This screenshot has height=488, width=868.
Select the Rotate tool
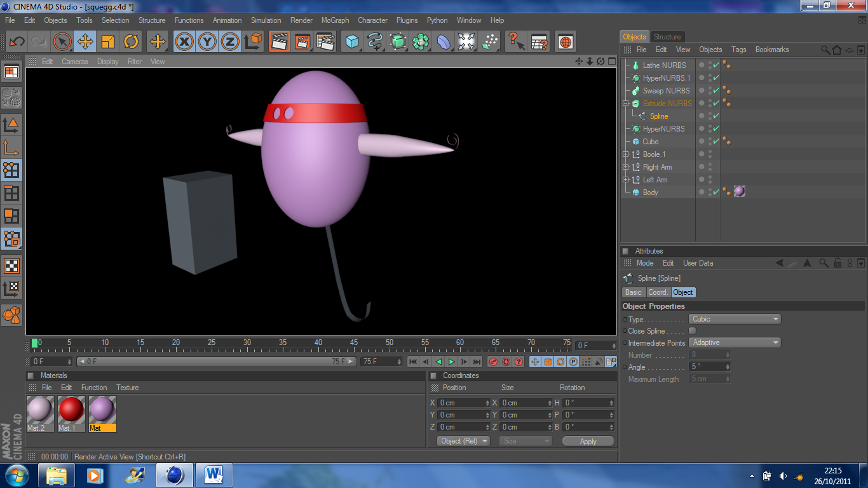tap(131, 42)
